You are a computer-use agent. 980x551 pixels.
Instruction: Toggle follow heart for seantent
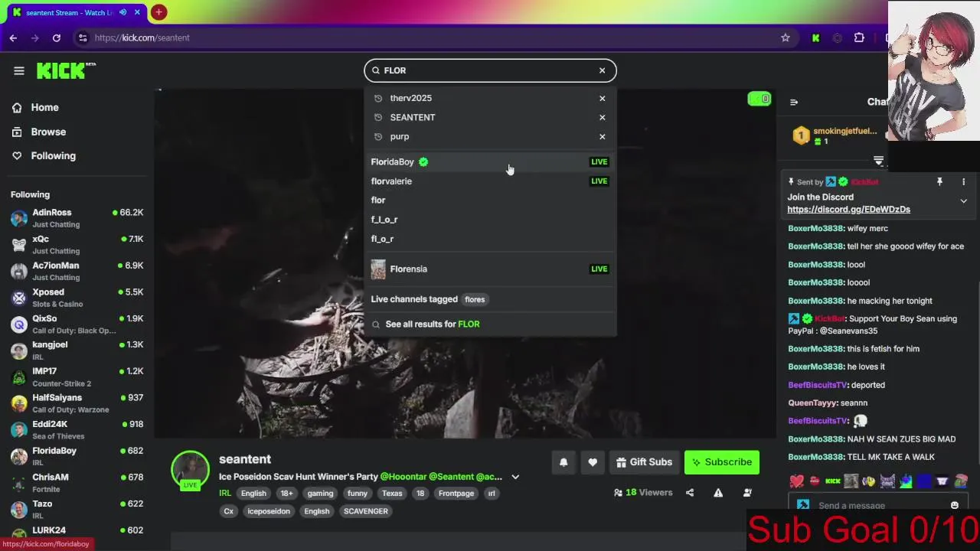tap(593, 462)
